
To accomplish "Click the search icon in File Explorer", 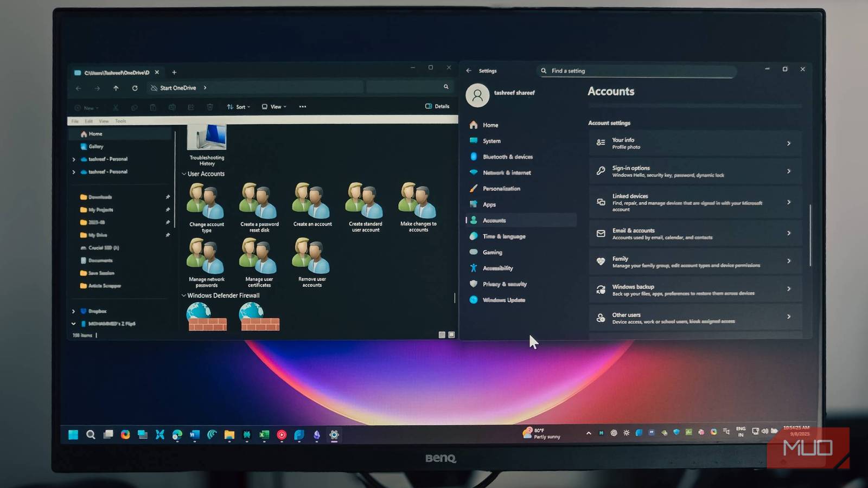I will [446, 87].
